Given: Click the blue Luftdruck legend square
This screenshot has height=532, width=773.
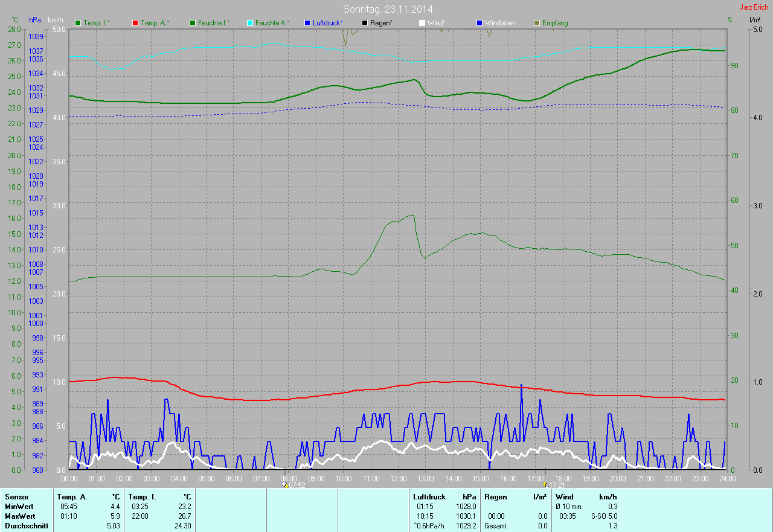Looking at the screenshot, I should click(307, 23).
